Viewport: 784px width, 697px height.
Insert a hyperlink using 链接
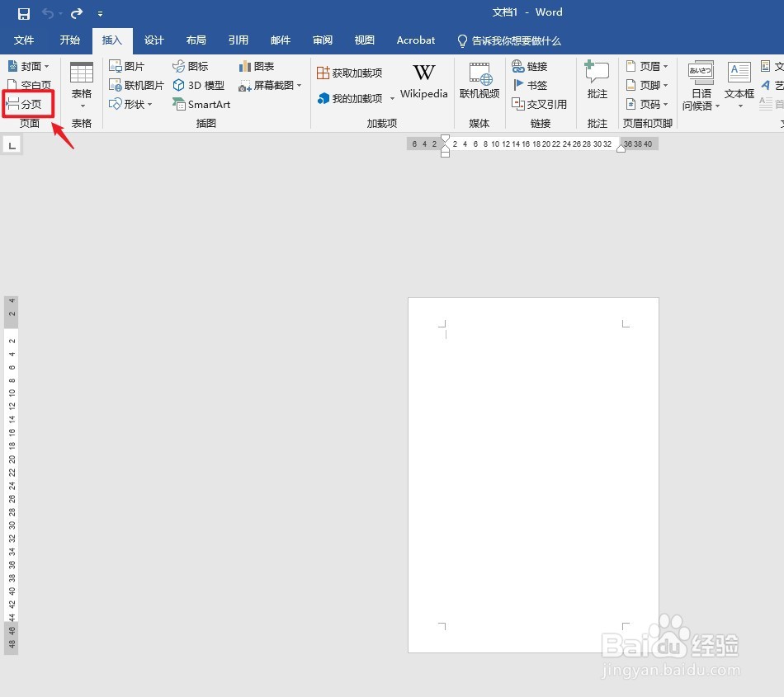pyautogui.click(x=535, y=66)
